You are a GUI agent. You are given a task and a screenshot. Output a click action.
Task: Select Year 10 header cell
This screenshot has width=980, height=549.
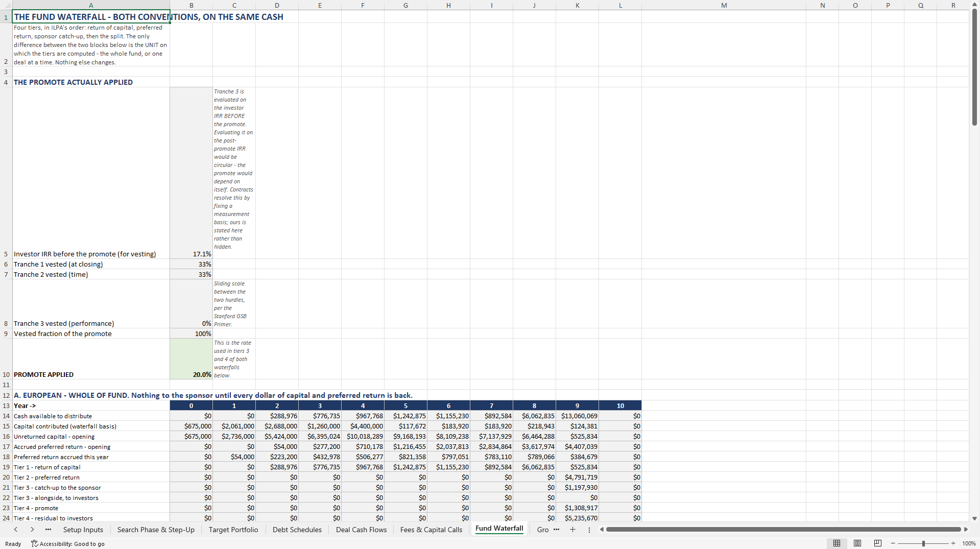[620, 405]
